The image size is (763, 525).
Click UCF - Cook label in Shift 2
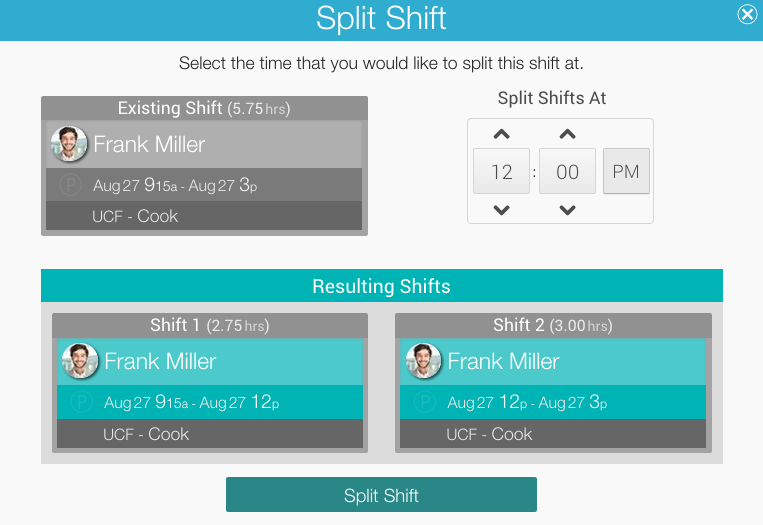coord(490,434)
